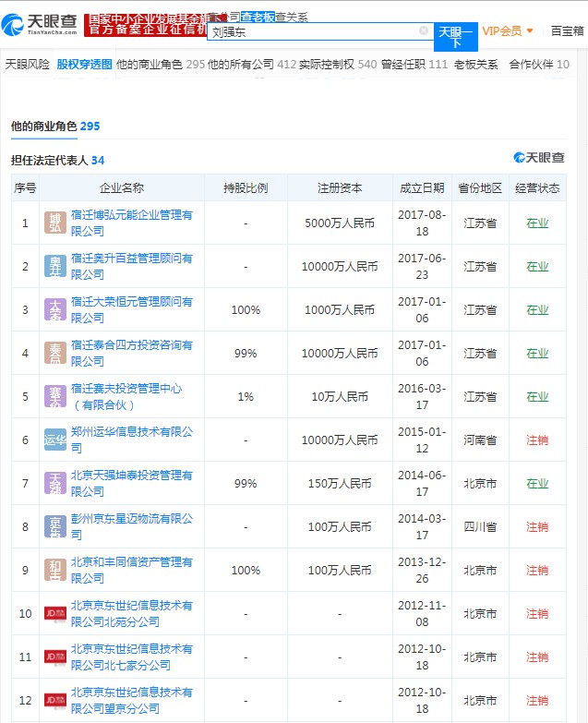Select the 合作伙伴 10 tab
588x723 pixels.
point(539,64)
